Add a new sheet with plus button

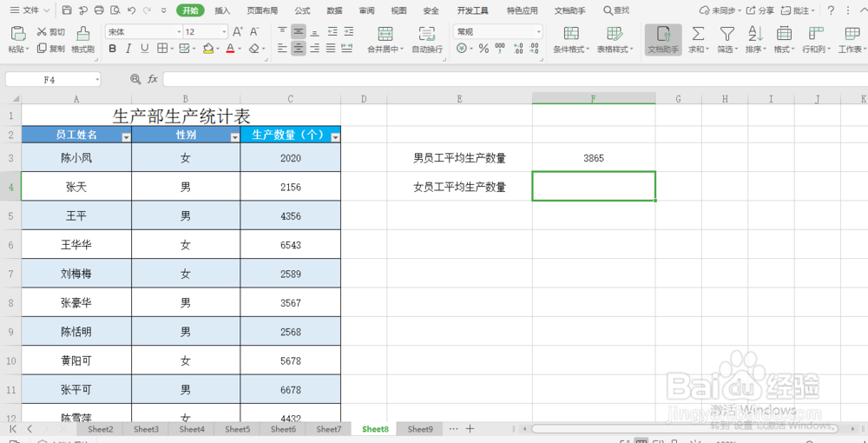click(470, 428)
